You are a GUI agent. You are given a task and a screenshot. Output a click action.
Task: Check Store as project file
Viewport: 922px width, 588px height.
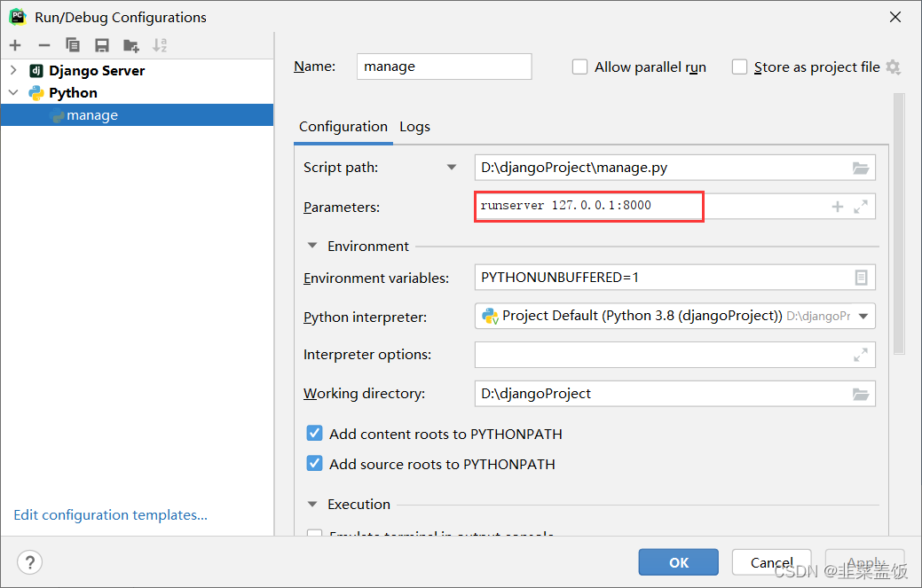click(x=739, y=67)
